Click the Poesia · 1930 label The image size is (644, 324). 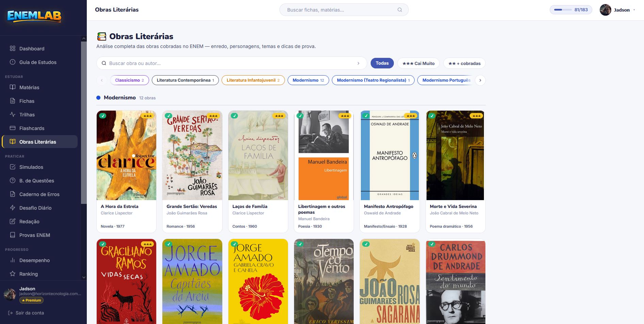point(310,226)
